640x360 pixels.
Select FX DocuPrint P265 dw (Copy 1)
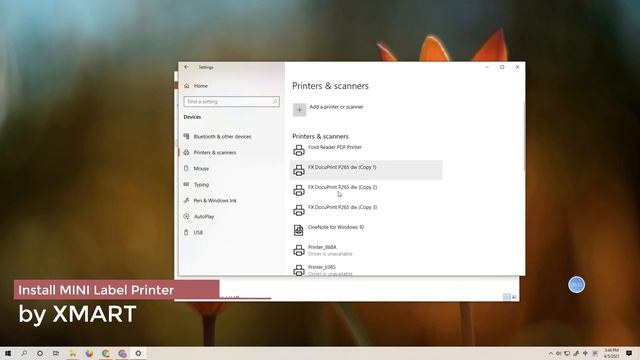(x=366, y=170)
